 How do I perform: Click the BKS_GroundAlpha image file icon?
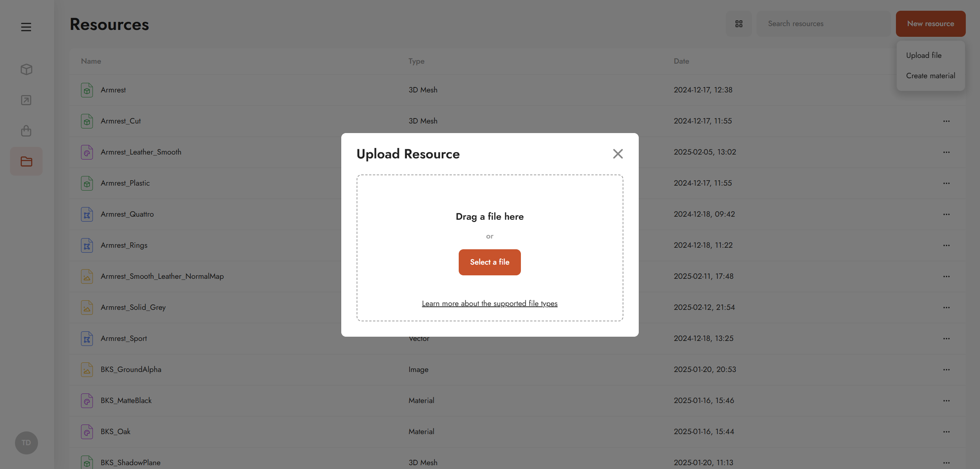click(87, 370)
